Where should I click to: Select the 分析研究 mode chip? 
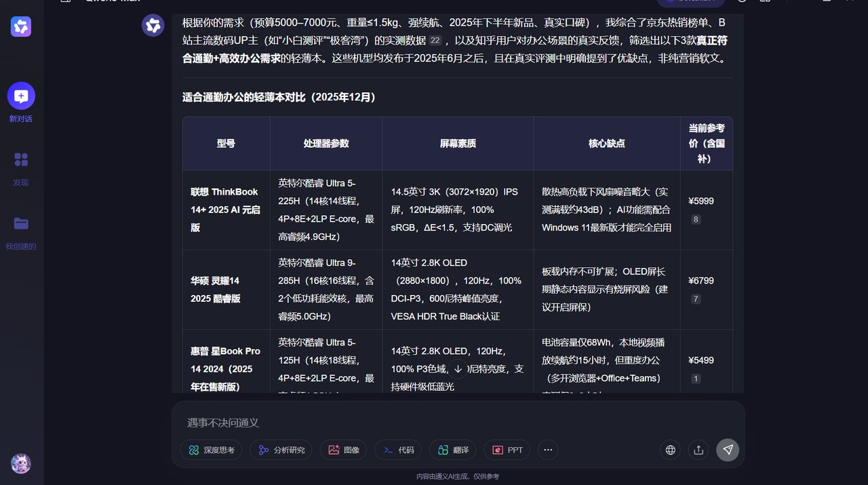tap(281, 450)
